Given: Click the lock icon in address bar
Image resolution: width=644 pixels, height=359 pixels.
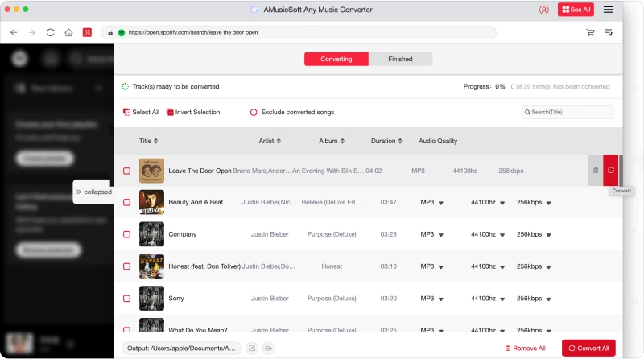Looking at the screenshot, I should (110, 32).
